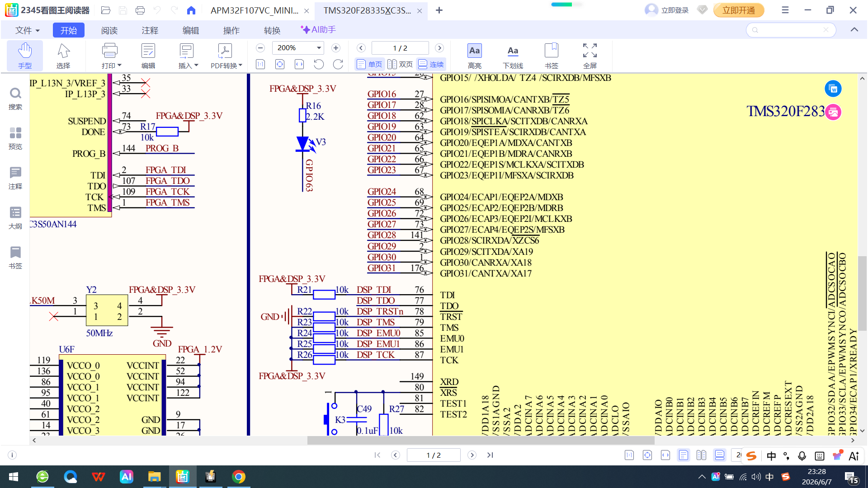This screenshot has width=868, height=488.
Task: Open the AI助手 assistant
Action: click(x=318, y=30)
